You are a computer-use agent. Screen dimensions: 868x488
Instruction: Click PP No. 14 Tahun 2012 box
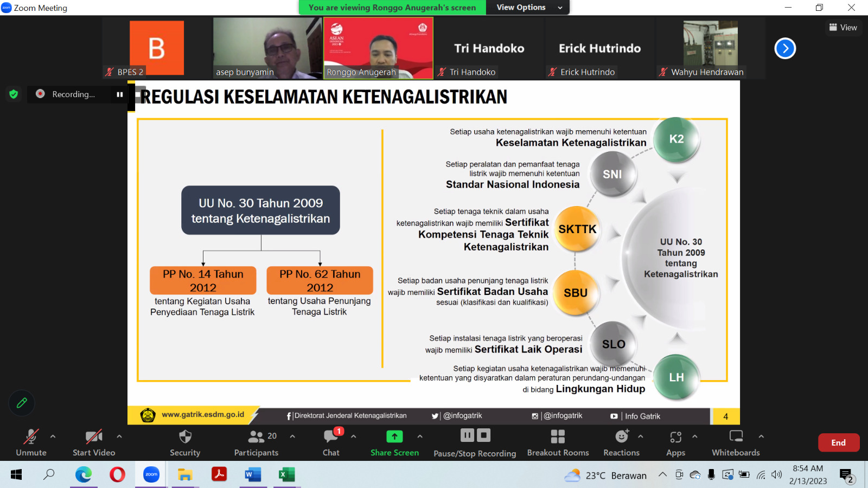pos(203,280)
